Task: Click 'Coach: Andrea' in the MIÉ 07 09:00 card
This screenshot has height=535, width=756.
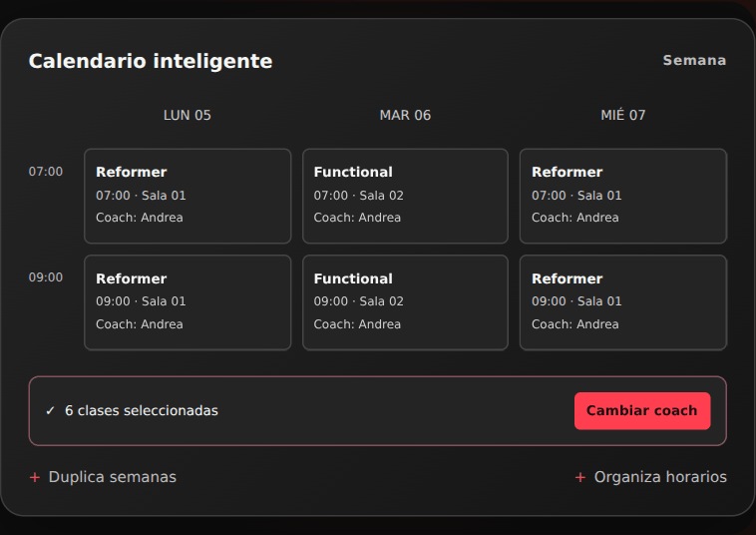Action: [x=575, y=324]
